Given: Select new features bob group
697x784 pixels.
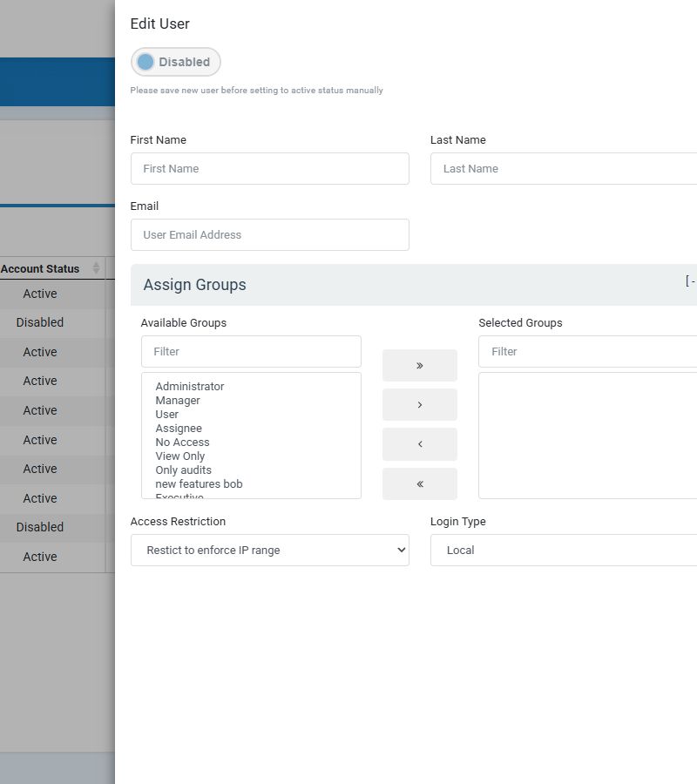Looking at the screenshot, I should click(199, 484).
